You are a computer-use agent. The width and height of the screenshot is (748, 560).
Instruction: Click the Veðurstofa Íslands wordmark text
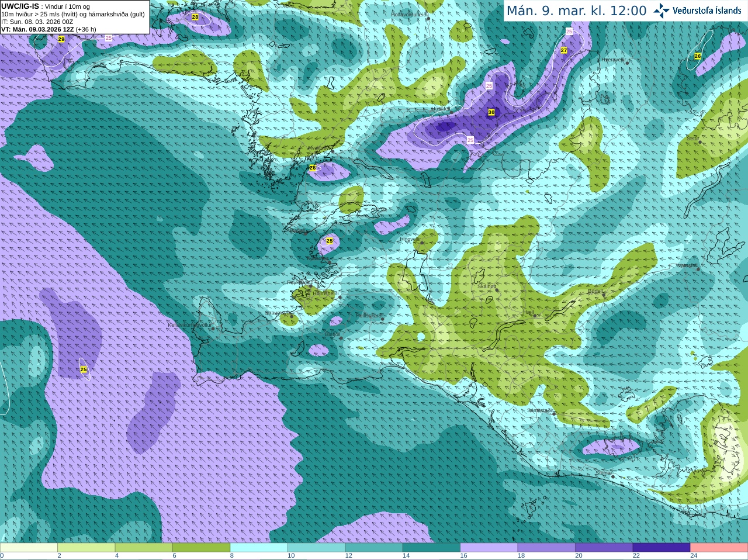point(707,11)
